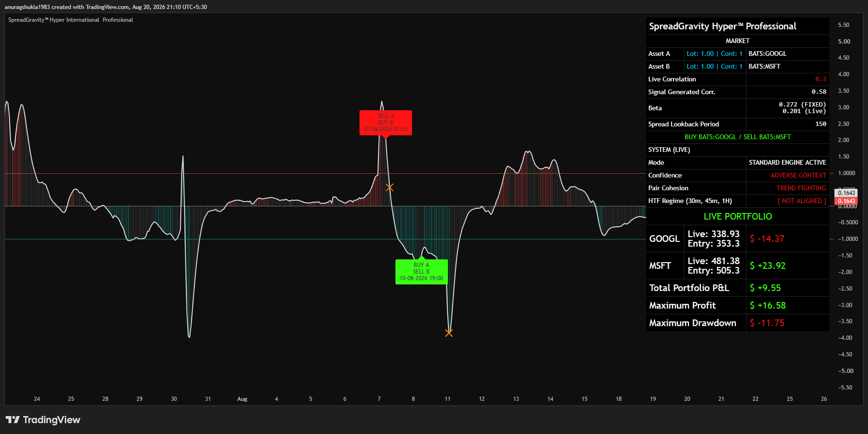
Task: Click date 31 on the time axis
Action: pyautogui.click(x=208, y=399)
